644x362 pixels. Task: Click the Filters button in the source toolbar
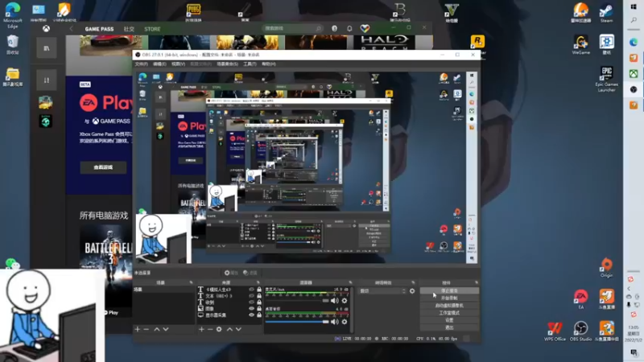pos(250,273)
